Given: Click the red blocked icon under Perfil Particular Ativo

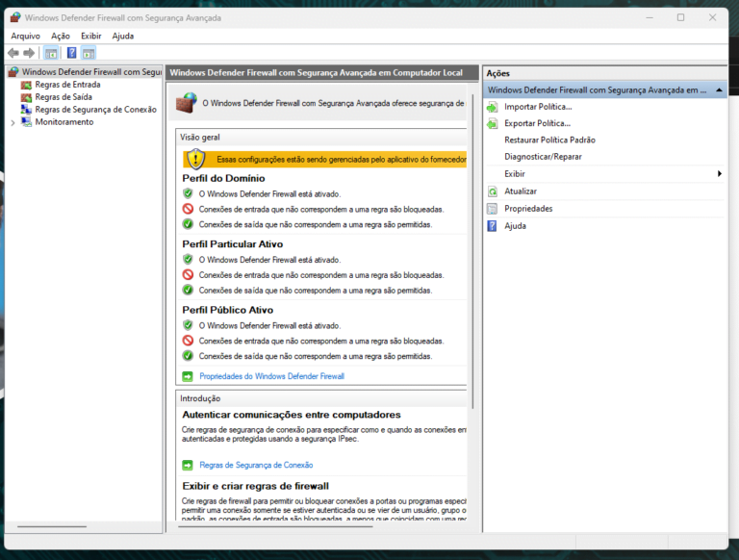Looking at the screenshot, I should [x=188, y=275].
